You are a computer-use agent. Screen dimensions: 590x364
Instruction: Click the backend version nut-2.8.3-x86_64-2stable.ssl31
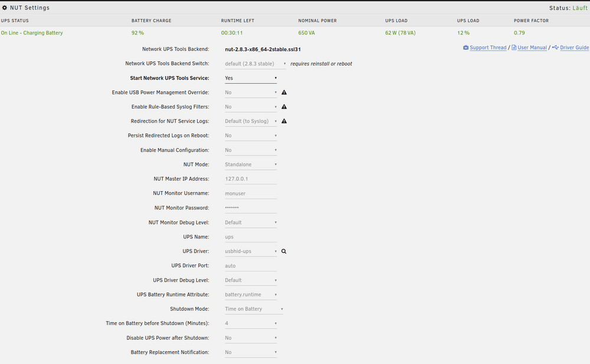click(x=263, y=50)
